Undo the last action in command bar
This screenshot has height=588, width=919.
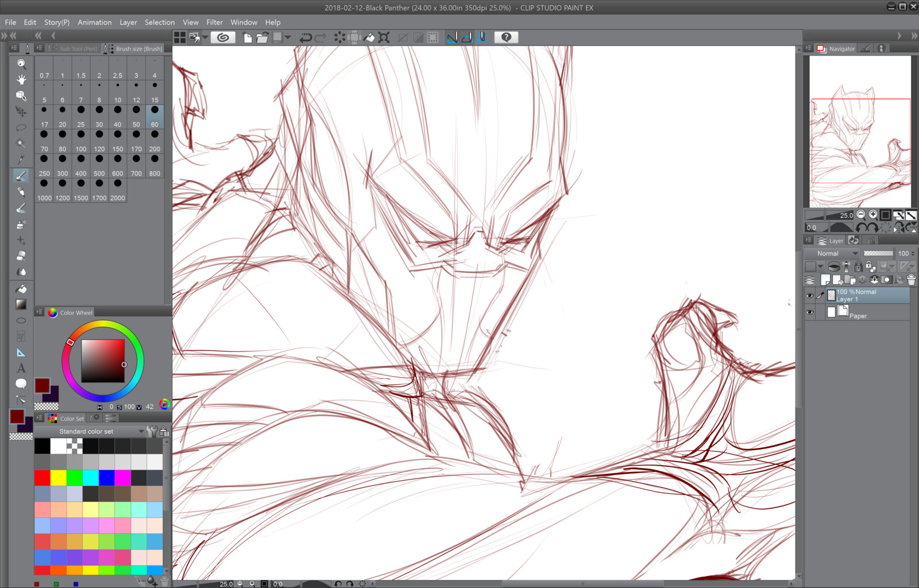(x=306, y=38)
